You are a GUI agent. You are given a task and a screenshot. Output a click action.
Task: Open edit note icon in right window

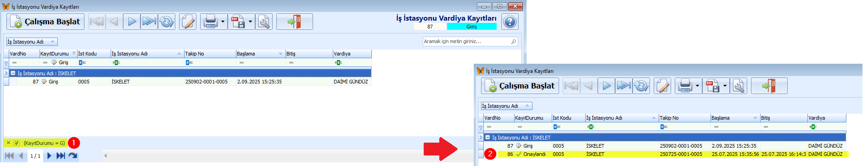coord(662,86)
